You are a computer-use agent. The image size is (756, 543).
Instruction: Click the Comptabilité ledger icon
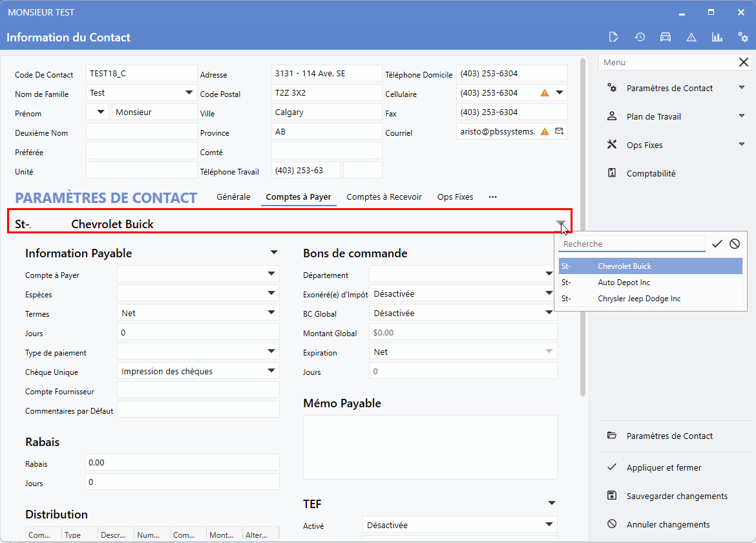pyautogui.click(x=612, y=173)
